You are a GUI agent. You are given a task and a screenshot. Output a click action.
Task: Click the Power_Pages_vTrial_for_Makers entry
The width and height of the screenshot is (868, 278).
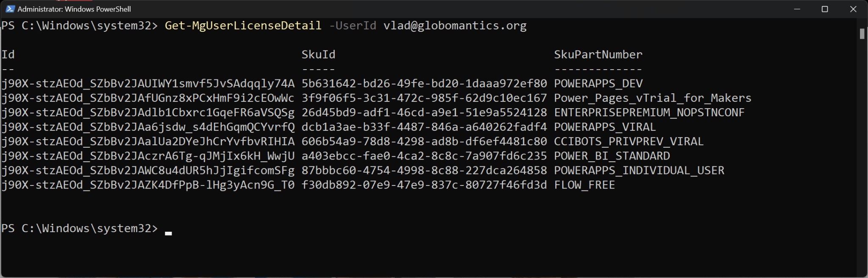click(x=652, y=98)
